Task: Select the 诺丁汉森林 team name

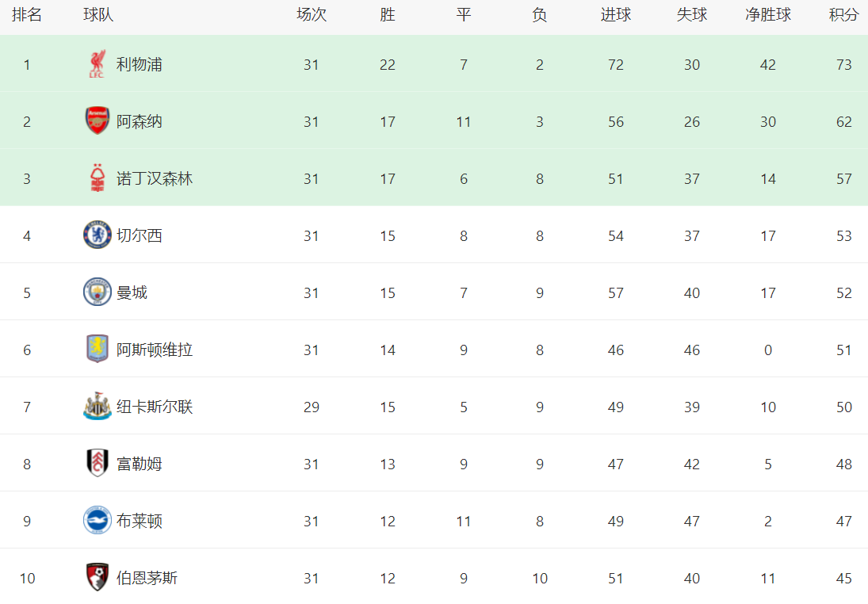Action: 155,179
